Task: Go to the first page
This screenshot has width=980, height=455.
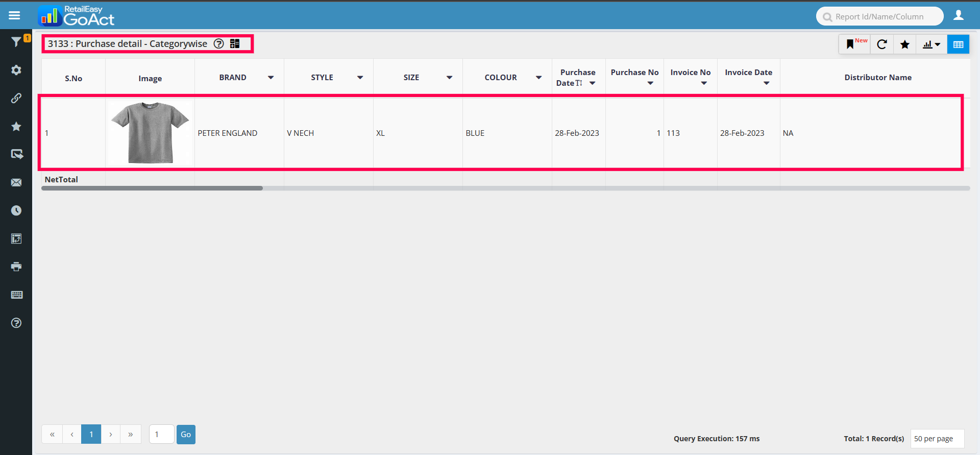Action: 52,435
